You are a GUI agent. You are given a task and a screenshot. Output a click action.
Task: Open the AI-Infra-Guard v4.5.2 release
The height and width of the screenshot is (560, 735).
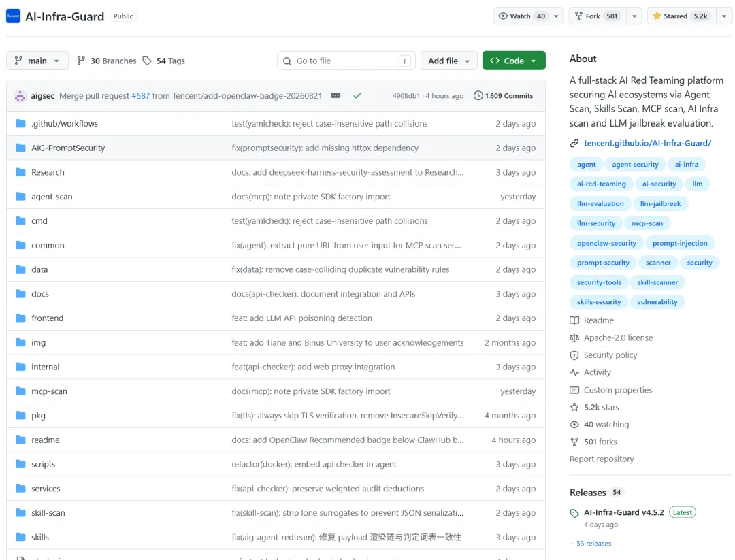(623, 512)
